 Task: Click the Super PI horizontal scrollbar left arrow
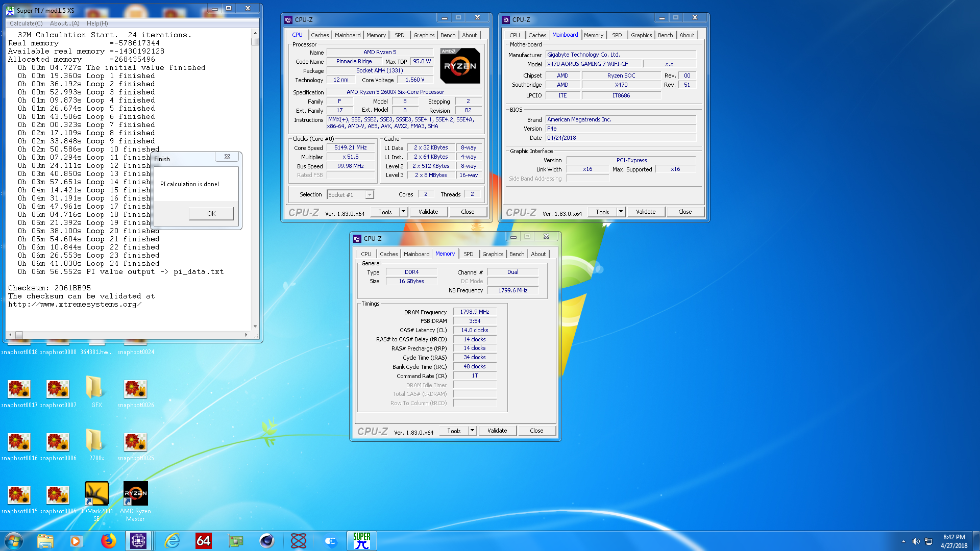tap(11, 335)
